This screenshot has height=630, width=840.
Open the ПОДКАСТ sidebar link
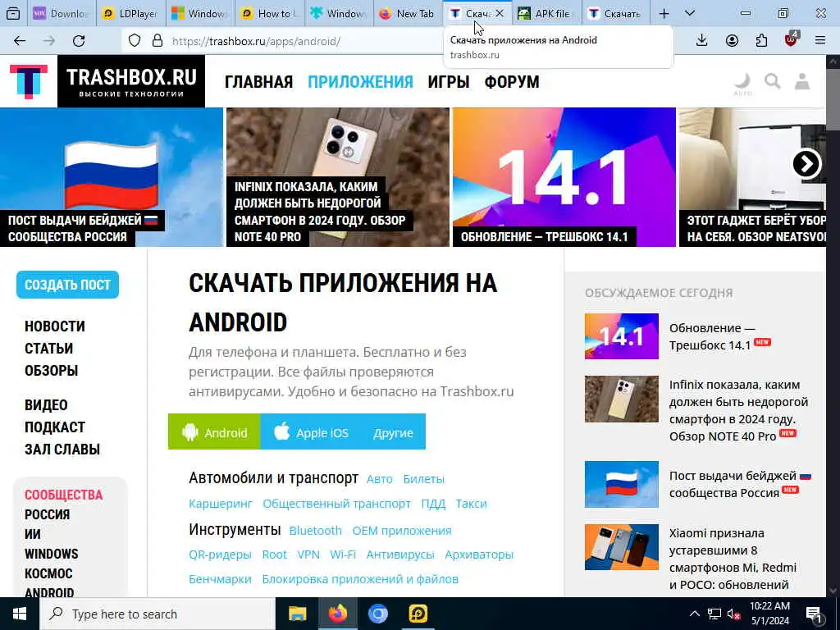pos(55,427)
